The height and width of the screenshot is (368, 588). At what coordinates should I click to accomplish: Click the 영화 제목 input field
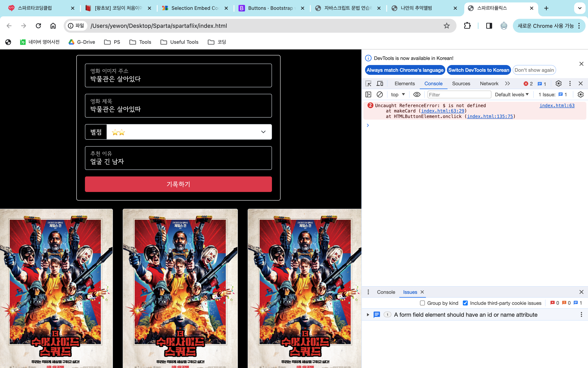tap(178, 106)
